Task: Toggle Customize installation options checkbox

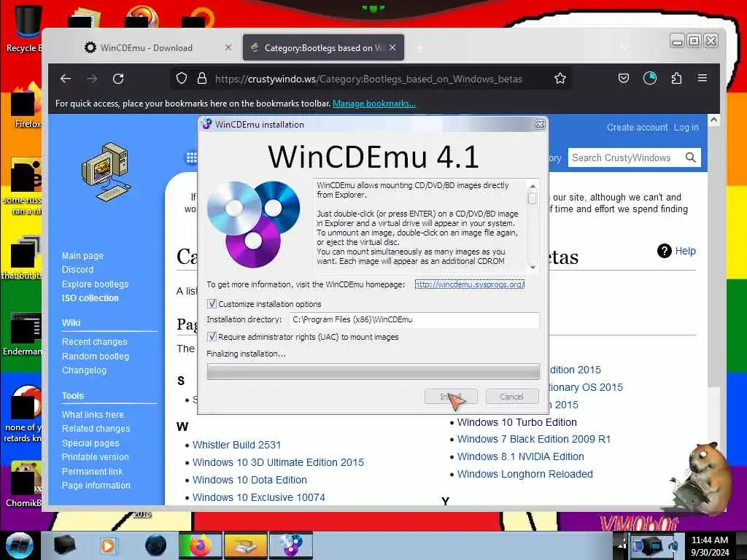Action: (x=212, y=304)
